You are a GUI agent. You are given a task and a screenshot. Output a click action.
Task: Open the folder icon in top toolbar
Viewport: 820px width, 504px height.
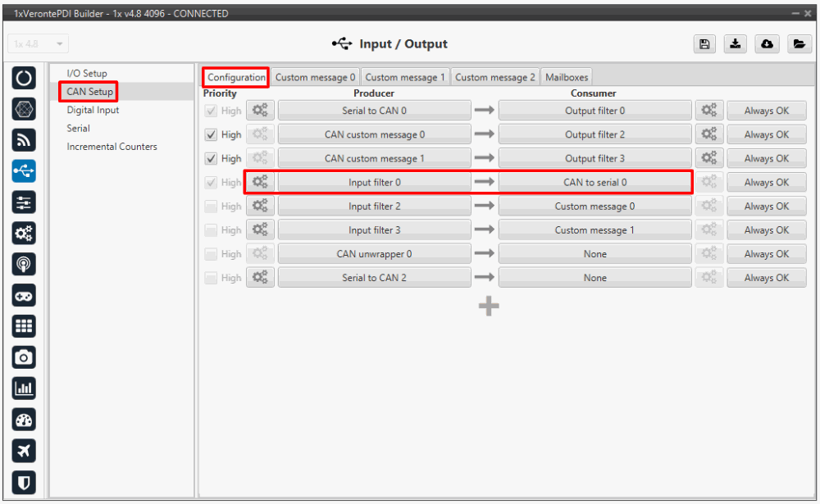click(799, 44)
